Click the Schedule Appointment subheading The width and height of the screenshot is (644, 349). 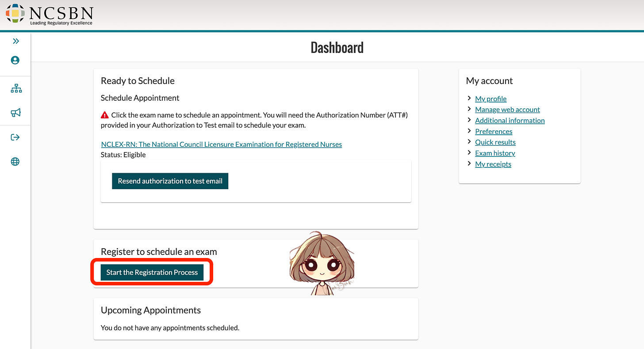click(x=140, y=98)
